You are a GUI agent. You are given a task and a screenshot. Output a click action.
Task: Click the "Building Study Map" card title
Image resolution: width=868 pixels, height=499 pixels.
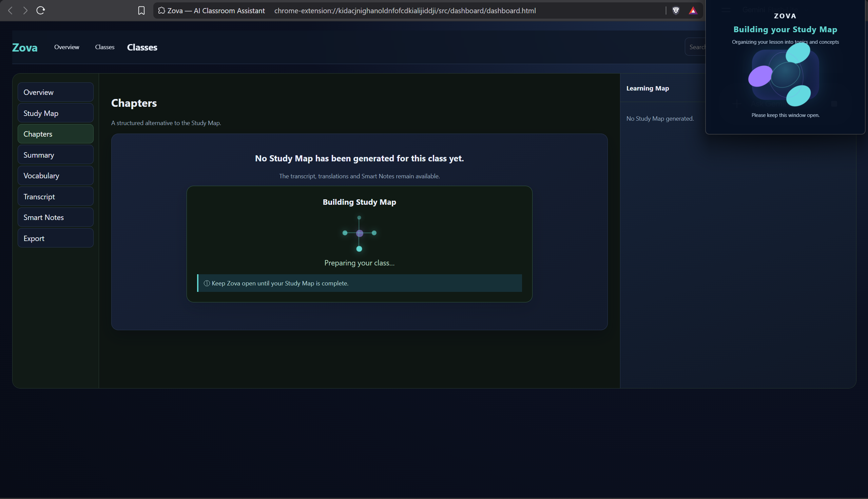[x=359, y=202]
